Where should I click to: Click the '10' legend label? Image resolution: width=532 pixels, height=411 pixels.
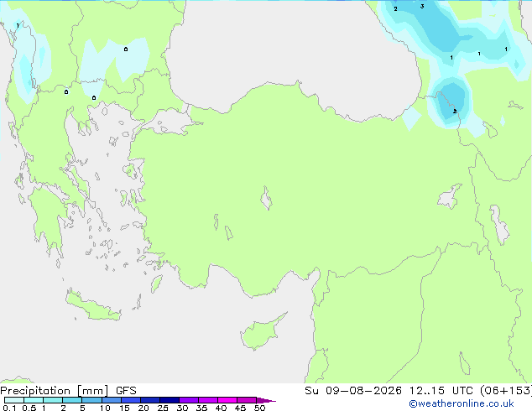[105, 408]
